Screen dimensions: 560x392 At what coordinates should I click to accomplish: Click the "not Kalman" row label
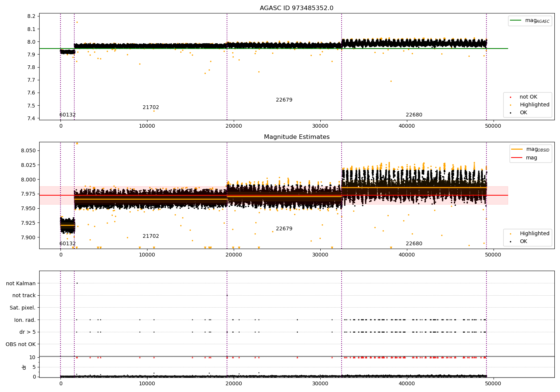pos(21,284)
